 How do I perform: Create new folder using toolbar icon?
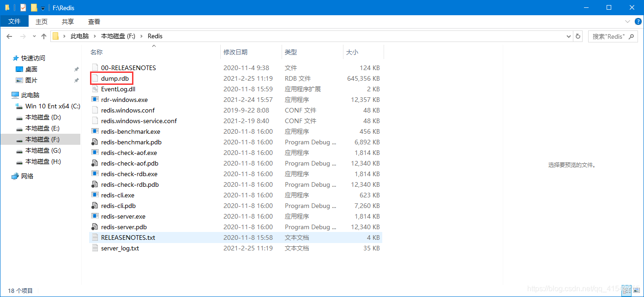34,7
